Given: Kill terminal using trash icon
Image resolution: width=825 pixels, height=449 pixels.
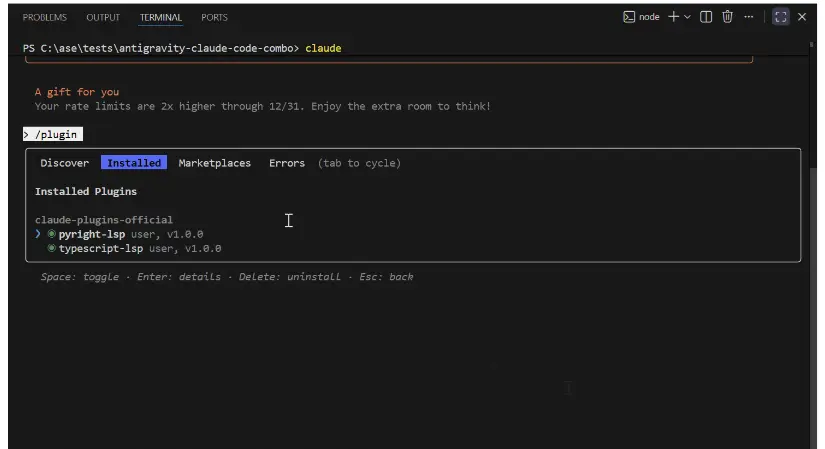Looking at the screenshot, I should 727,17.
